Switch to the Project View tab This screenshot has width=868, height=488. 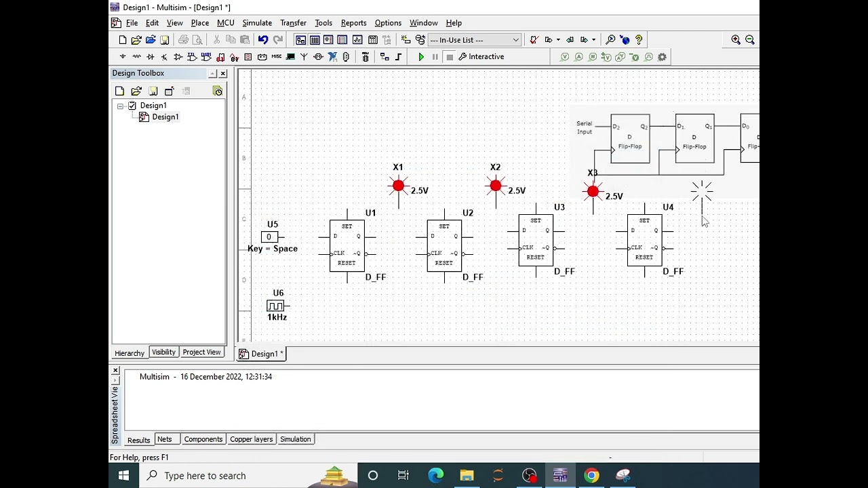click(201, 352)
